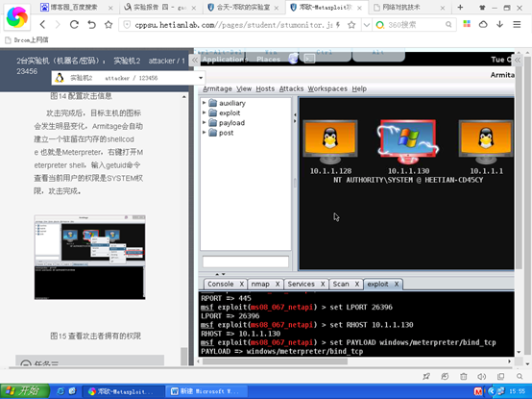Show desktop via the quick launch icon
The width and height of the screenshot is (532, 399).
(72, 391)
